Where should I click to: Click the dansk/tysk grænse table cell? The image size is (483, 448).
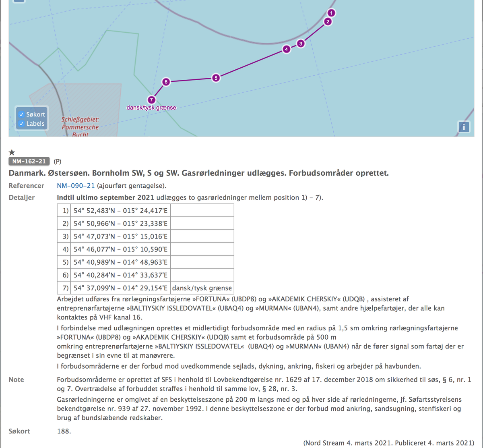point(202,288)
